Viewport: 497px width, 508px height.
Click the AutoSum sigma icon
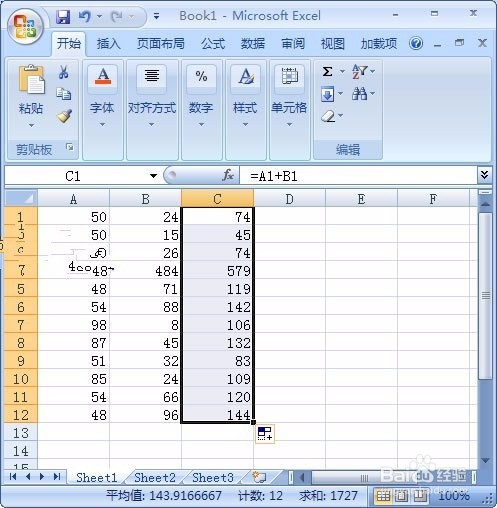(328, 71)
